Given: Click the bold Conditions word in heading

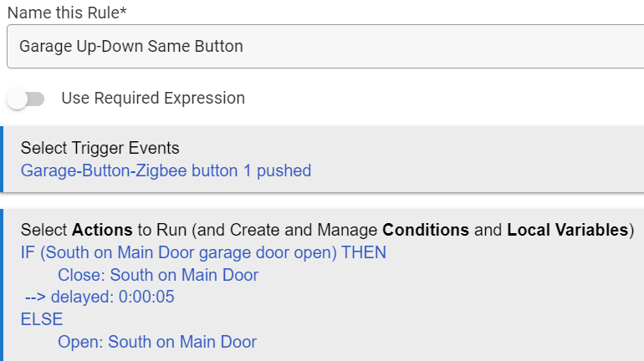Looking at the screenshot, I should click(x=426, y=230).
